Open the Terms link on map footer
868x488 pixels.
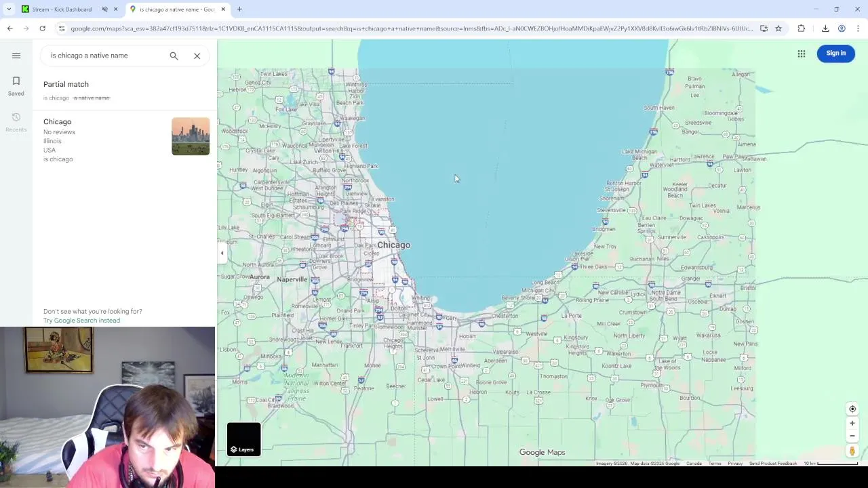715,464
